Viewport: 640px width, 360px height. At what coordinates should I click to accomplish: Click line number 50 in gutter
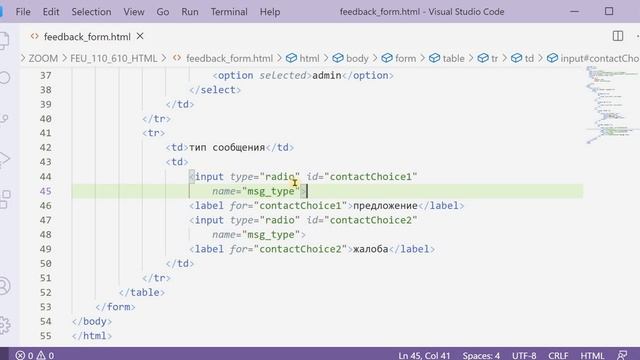pos(46,264)
